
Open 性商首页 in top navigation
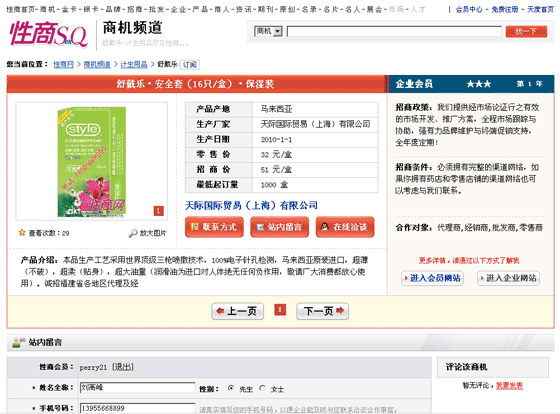pyautogui.click(x=21, y=10)
